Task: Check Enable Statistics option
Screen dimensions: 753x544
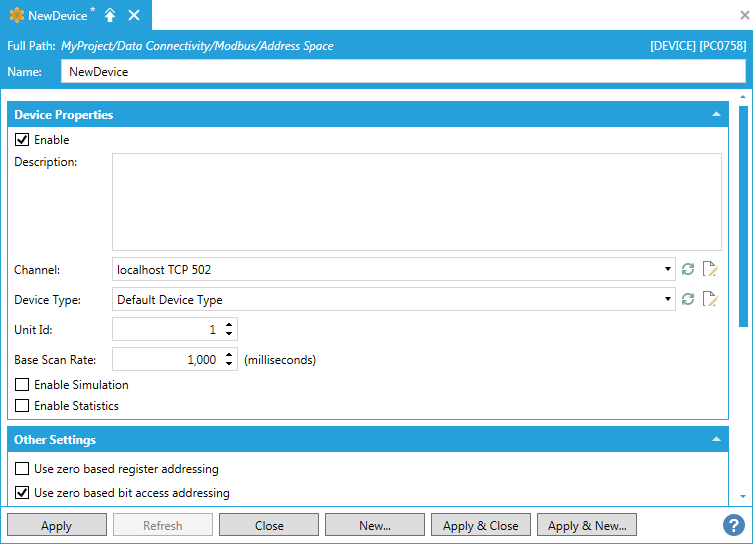Action: pos(22,406)
